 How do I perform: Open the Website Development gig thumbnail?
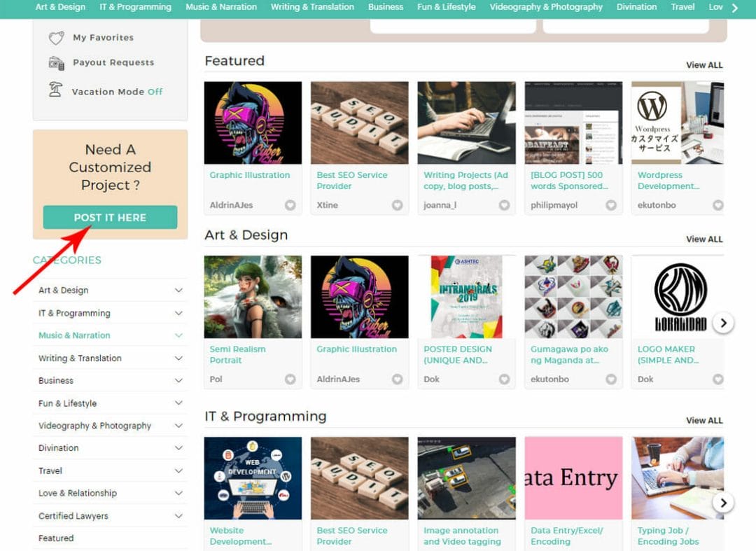(253, 477)
